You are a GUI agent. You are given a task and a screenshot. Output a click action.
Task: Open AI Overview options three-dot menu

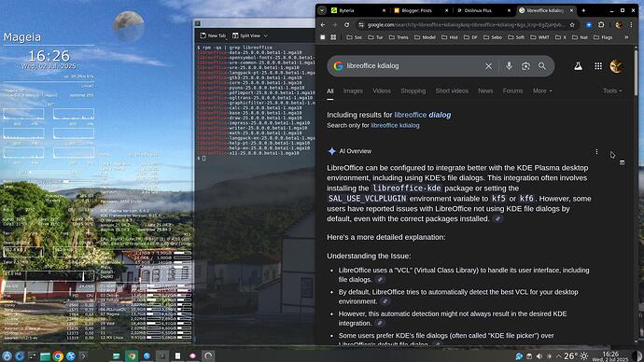tap(596, 152)
